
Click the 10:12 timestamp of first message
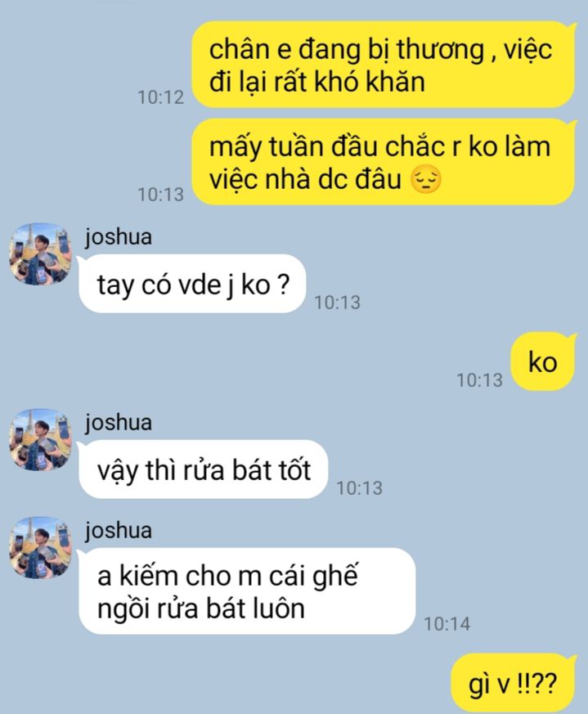coord(161,97)
